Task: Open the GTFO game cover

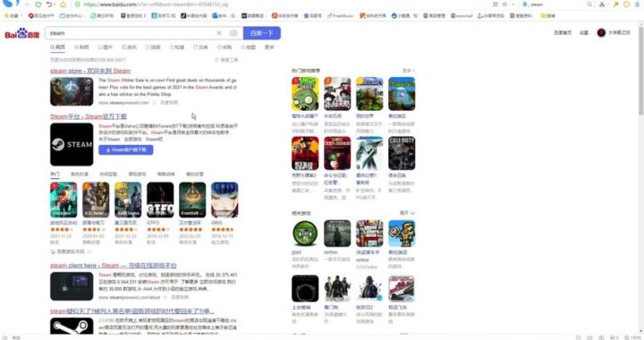Action: (160, 200)
